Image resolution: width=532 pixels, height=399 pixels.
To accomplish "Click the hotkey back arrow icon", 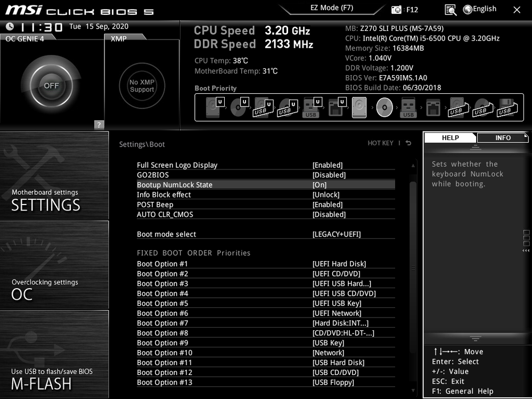I will pos(408,143).
